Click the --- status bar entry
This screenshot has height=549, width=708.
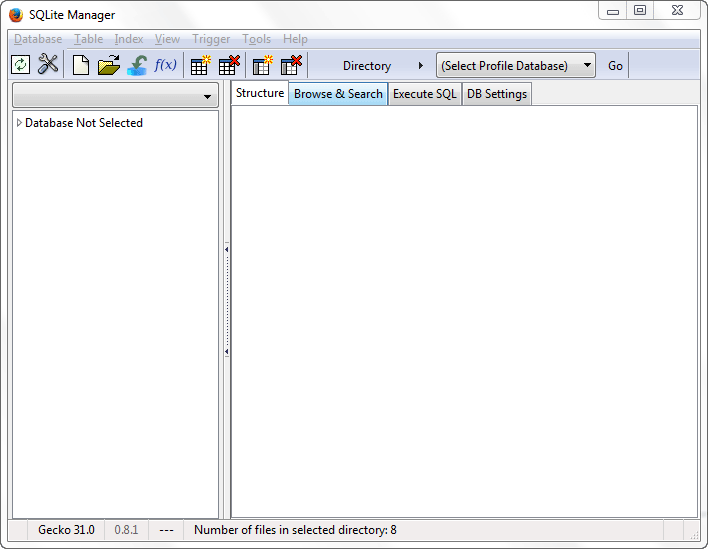[x=166, y=530]
